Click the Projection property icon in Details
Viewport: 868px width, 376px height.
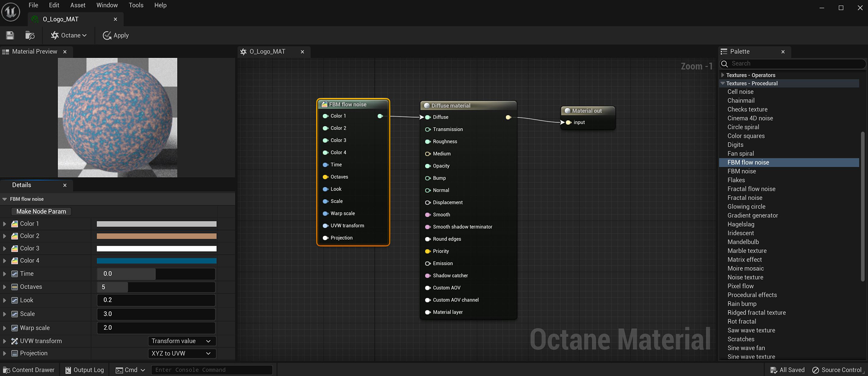(15, 353)
